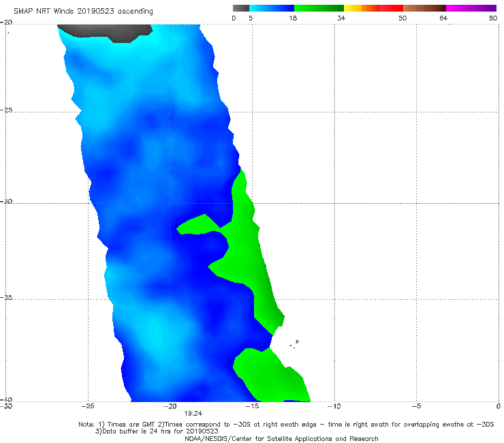Click the y-axis latitude label '-35'

click(6, 298)
